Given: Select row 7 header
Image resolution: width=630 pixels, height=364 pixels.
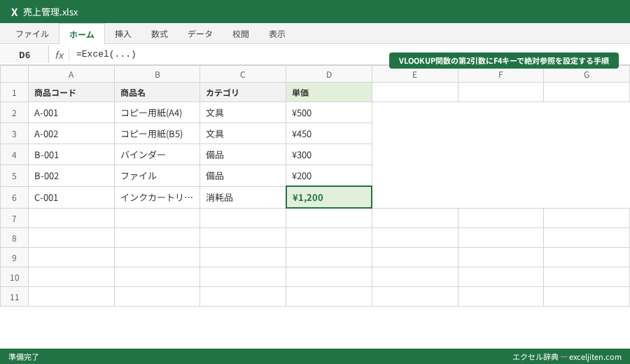Looking at the screenshot, I should click(14, 218).
